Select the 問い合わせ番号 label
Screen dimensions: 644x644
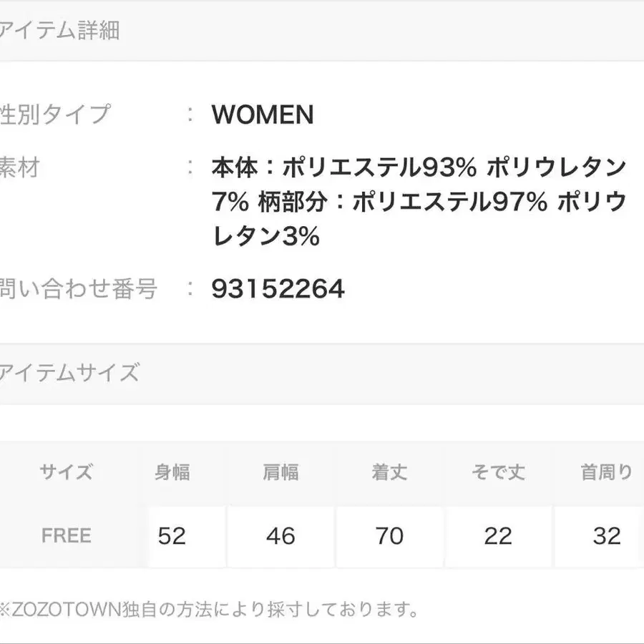point(79,289)
